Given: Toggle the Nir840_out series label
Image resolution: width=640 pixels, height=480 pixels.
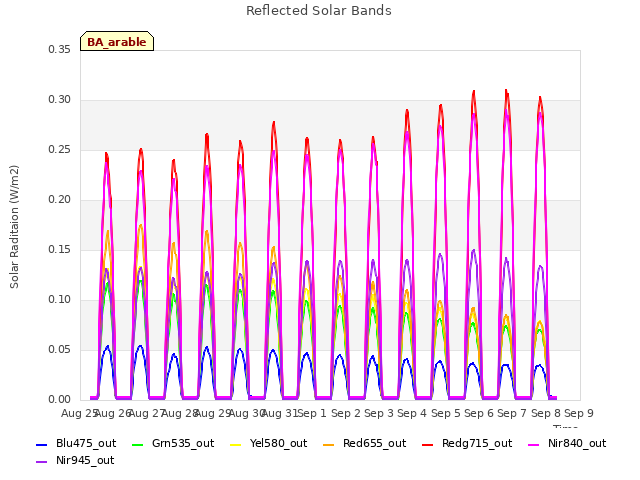Looking at the screenshot, I should (x=577, y=443).
